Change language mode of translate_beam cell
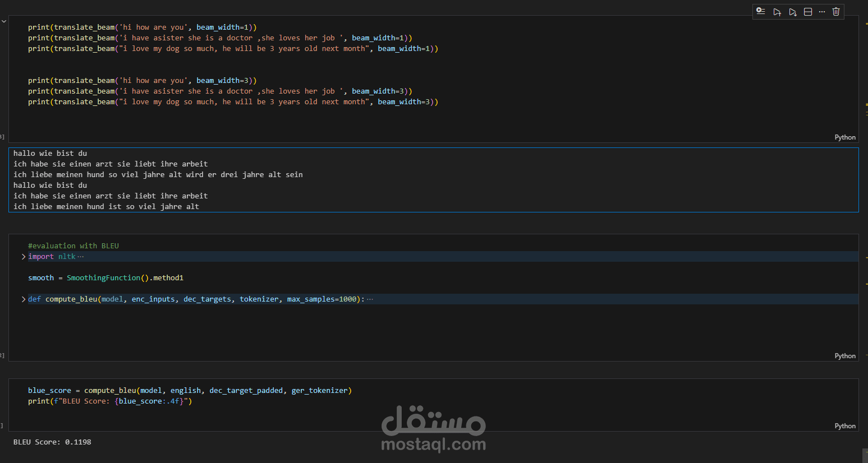This screenshot has height=463, width=868. [x=845, y=137]
